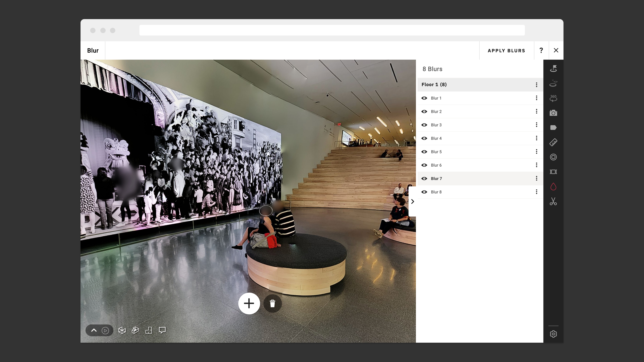This screenshot has height=362, width=644.
Task: Click the Apply Blurs button
Action: 506,50
